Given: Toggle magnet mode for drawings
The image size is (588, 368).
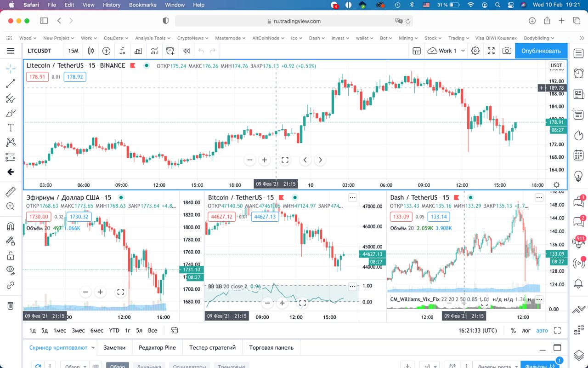Looking at the screenshot, I should 11,226.
